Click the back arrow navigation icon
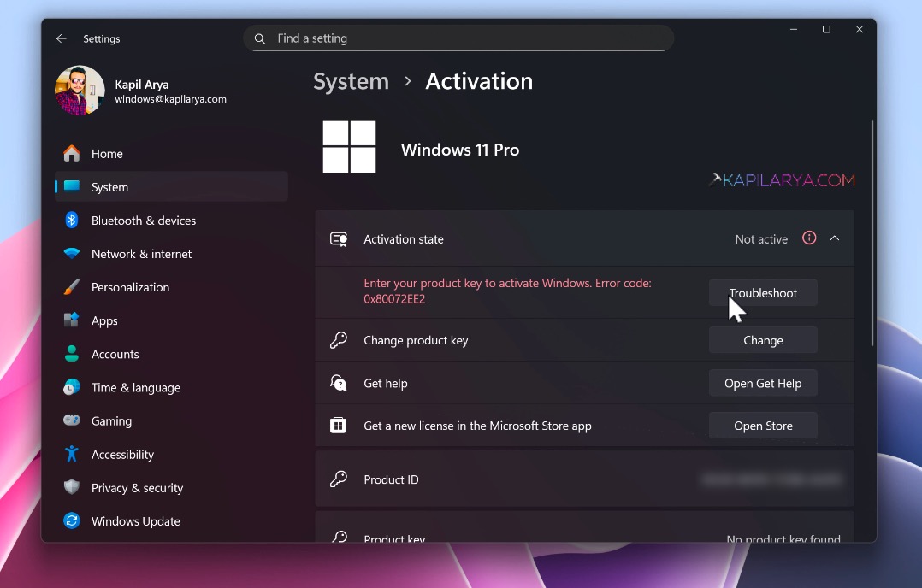This screenshot has height=588, width=922. [61, 38]
